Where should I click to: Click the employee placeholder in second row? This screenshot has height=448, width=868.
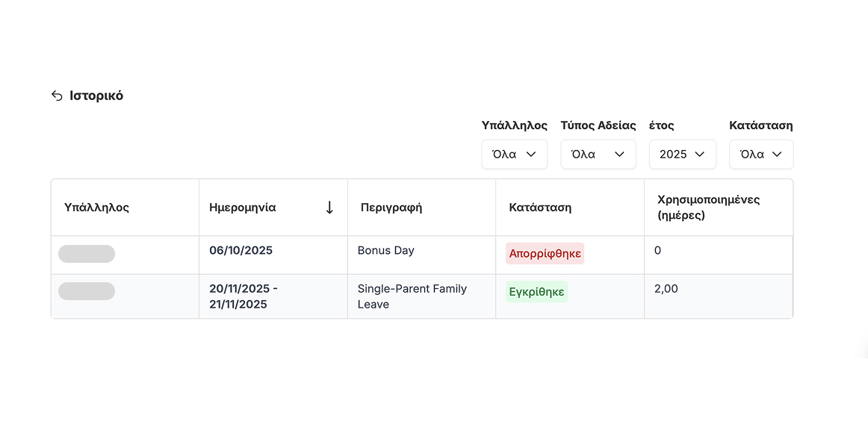coord(87,291)
